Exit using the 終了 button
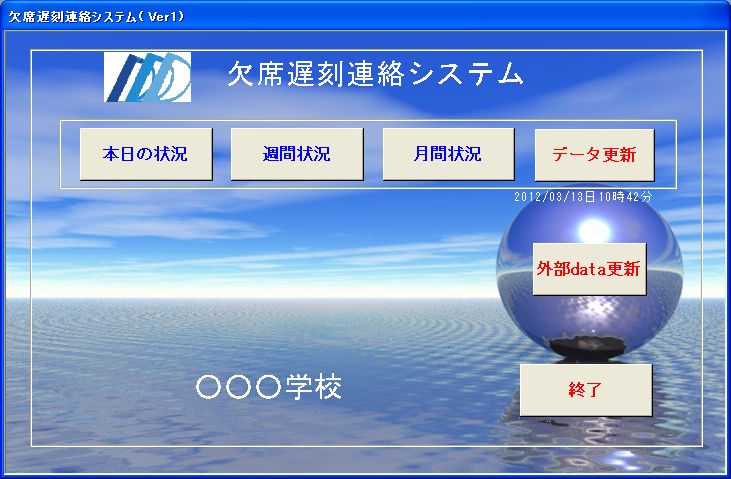The width and height of the screenshot is (731, 479). pos(586,390)
